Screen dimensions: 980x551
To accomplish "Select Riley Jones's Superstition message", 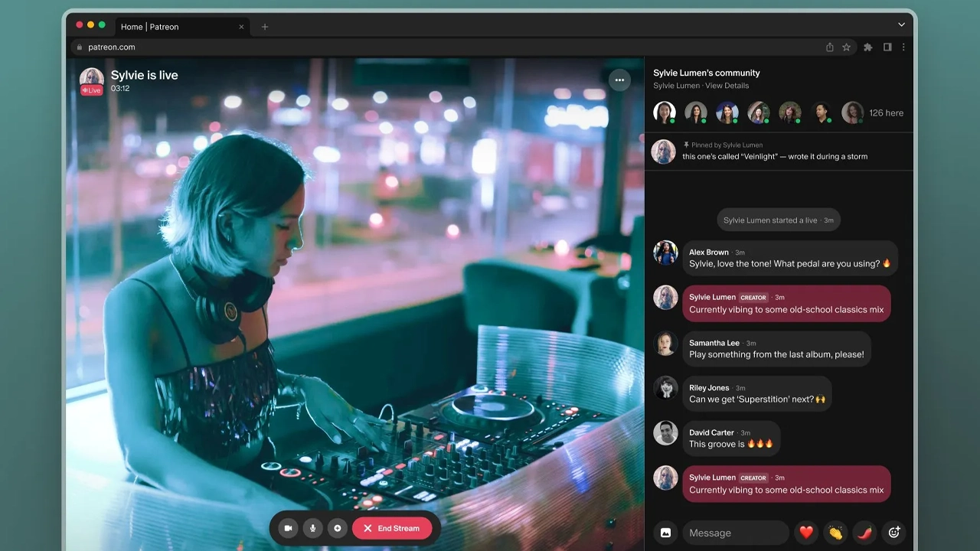I will point(757,393).
